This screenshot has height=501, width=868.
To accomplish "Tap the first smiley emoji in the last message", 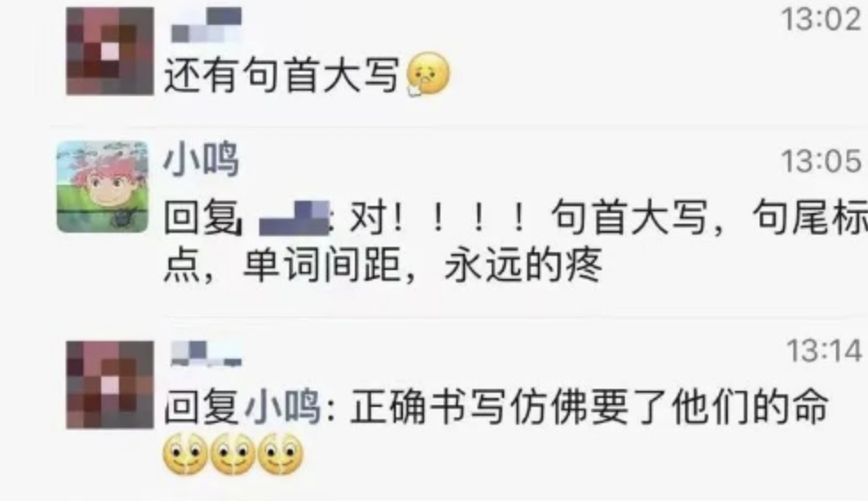I will [185, 455].
